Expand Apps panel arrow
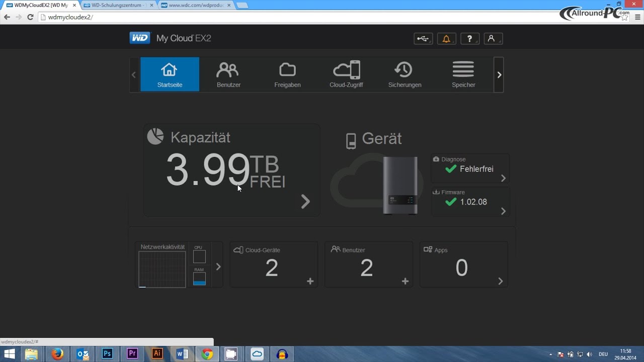The height and width of the screenshot is (362, 644). [x=500, y=281]
